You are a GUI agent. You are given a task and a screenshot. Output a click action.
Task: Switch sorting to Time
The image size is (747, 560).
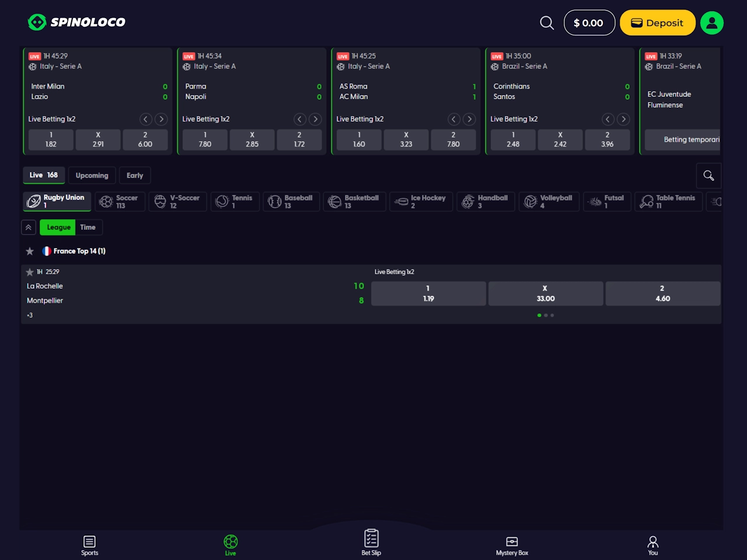point(88,228)
